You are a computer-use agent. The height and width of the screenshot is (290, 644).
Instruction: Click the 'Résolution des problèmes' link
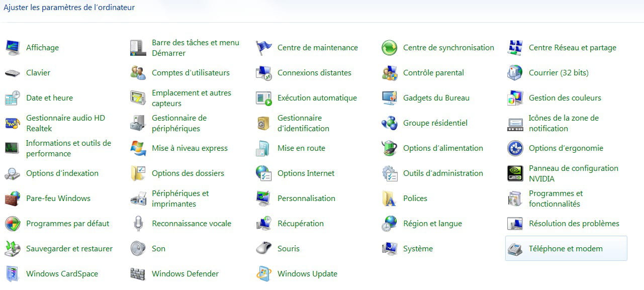(574, 224)
